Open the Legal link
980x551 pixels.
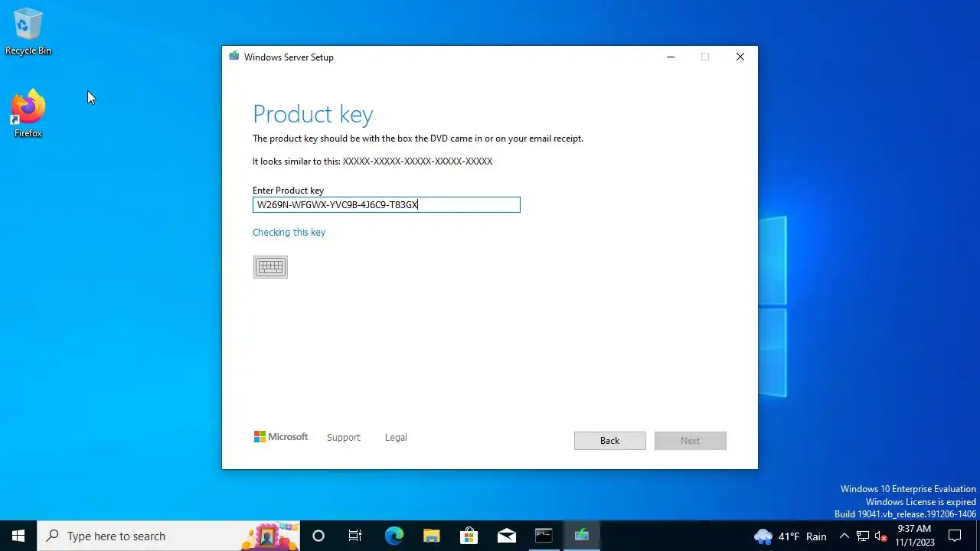click(x=396, y=438)
